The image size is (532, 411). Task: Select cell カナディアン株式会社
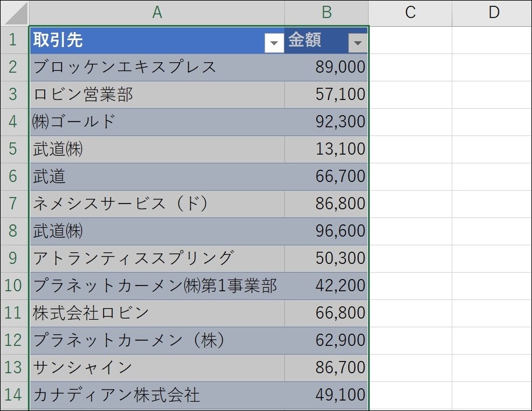(157, 395)
